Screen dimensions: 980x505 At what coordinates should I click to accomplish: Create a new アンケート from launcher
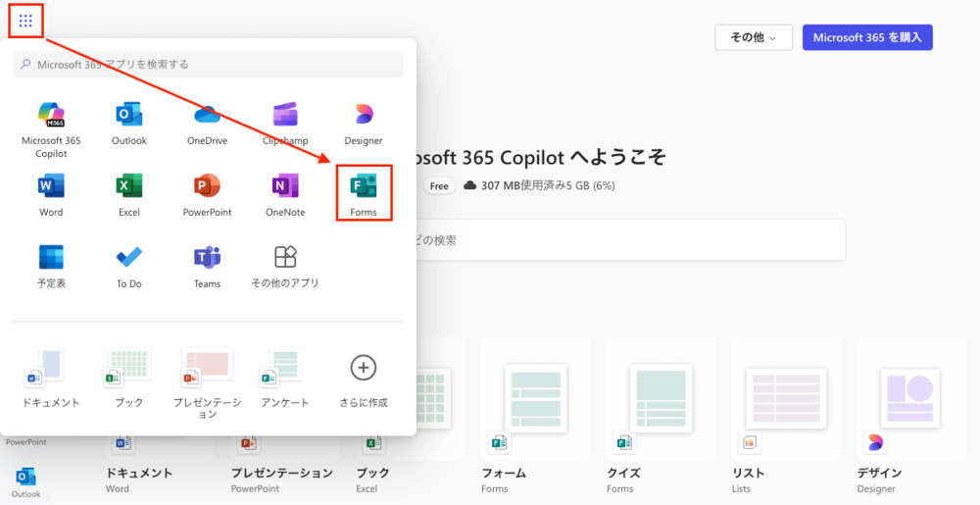[285, 377]
